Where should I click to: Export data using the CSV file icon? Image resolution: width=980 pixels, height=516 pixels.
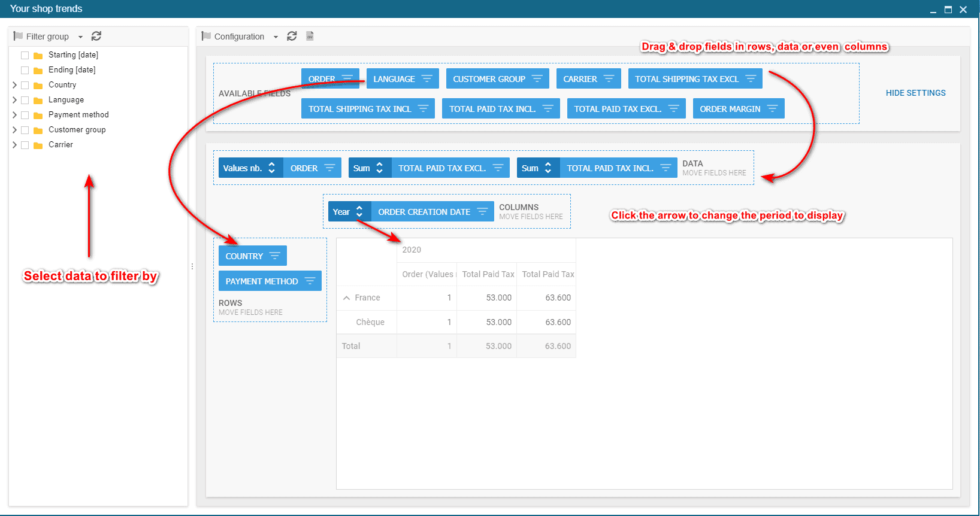310,37
